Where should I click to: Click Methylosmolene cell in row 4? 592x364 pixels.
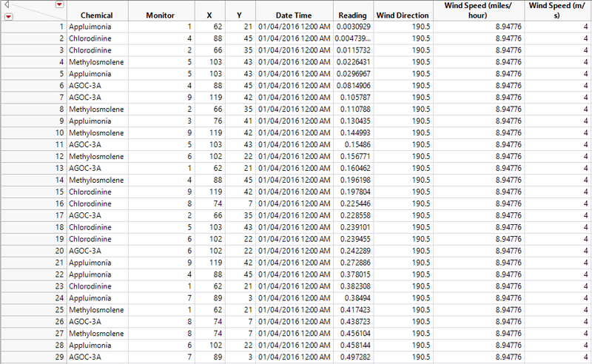point(96,62)
